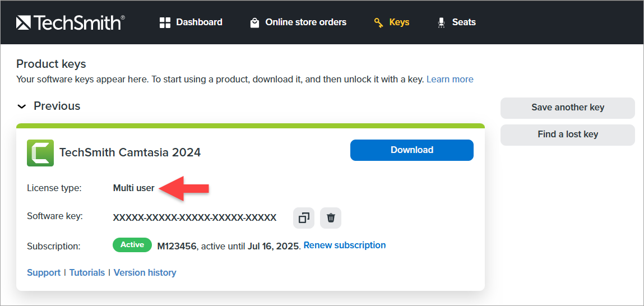The width and height of the screenshot is (644, 306).
Task: Collapse the Previous section chevron
Action: point(21,106)
